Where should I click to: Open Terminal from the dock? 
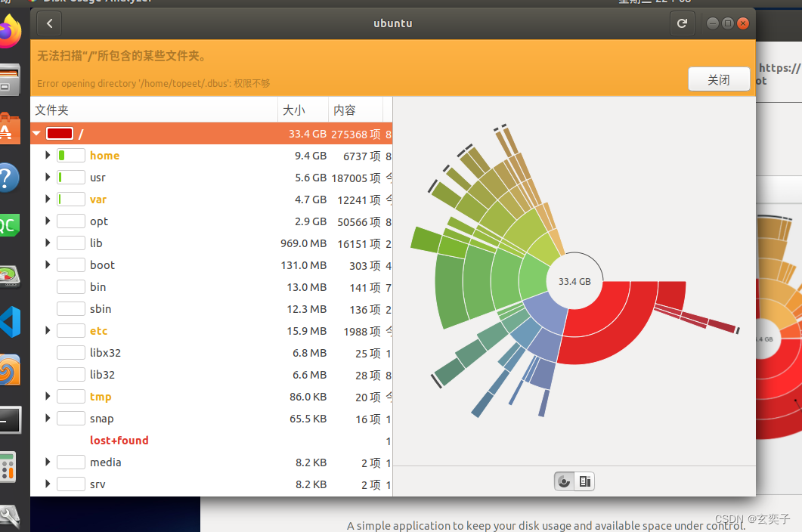tap(9, 419)
